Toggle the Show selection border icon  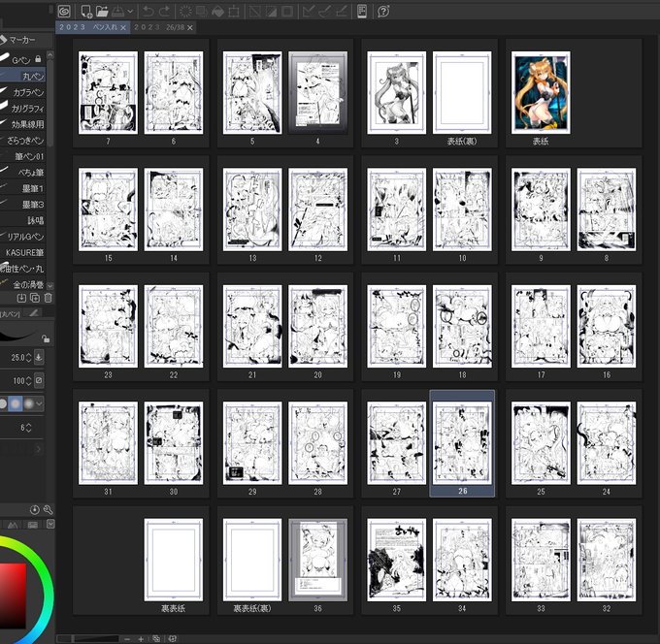click(287, 12)
